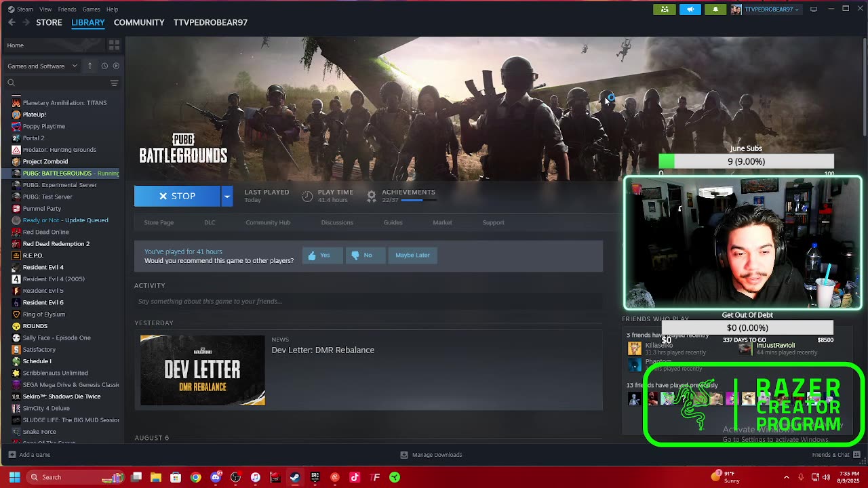Open the Dev Letter: DMR Rebalance headline
The image size is (868, 488).
click(323, 350)
